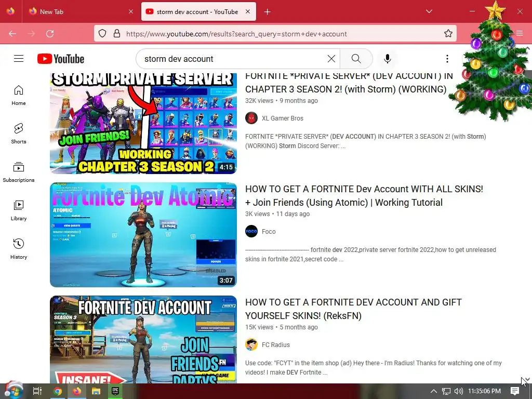This screenshot has width=532, height=399.
Task: Click the Windows Start button
Action: [x=13, y=391]
